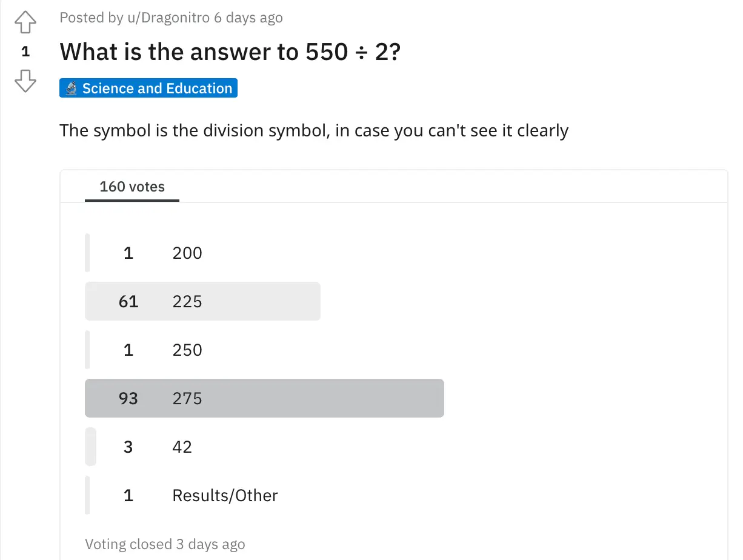Downvote the post using the down arrow
Screen dimensions: 743x560
click(25, 81)
